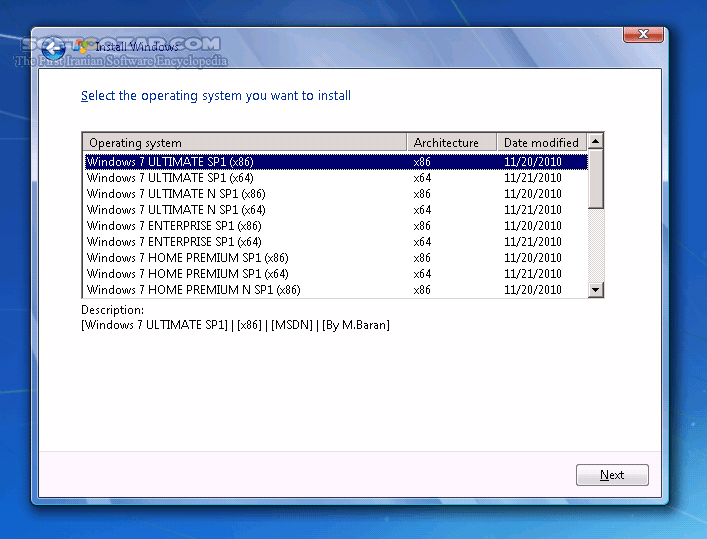Sort by Operating system column header
The width and height of the screenshot is (707, 539).
click(x=244, y=142)
